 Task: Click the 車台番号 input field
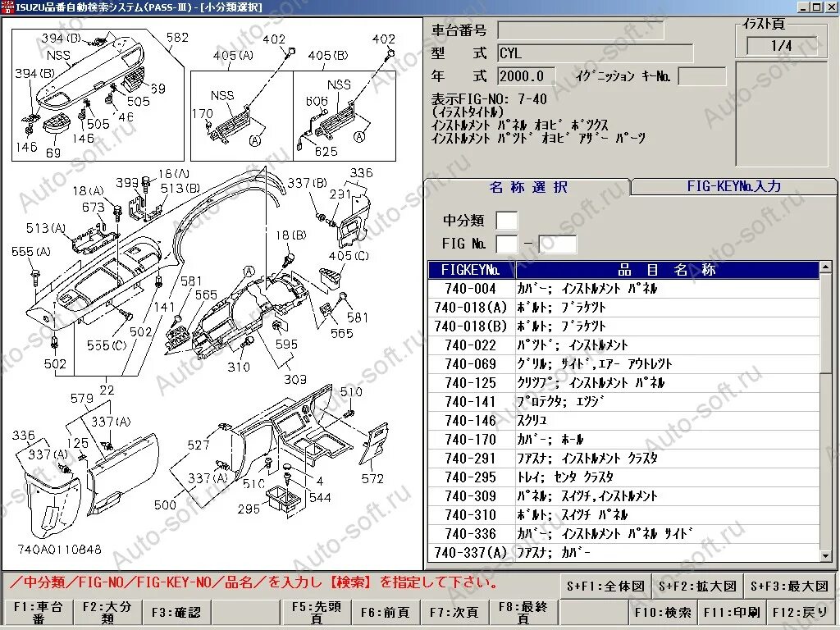pos(581,30)
